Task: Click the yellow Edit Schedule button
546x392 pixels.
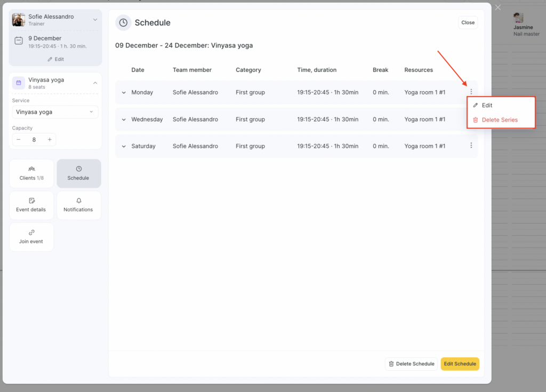Action: (x=460, y=364)
